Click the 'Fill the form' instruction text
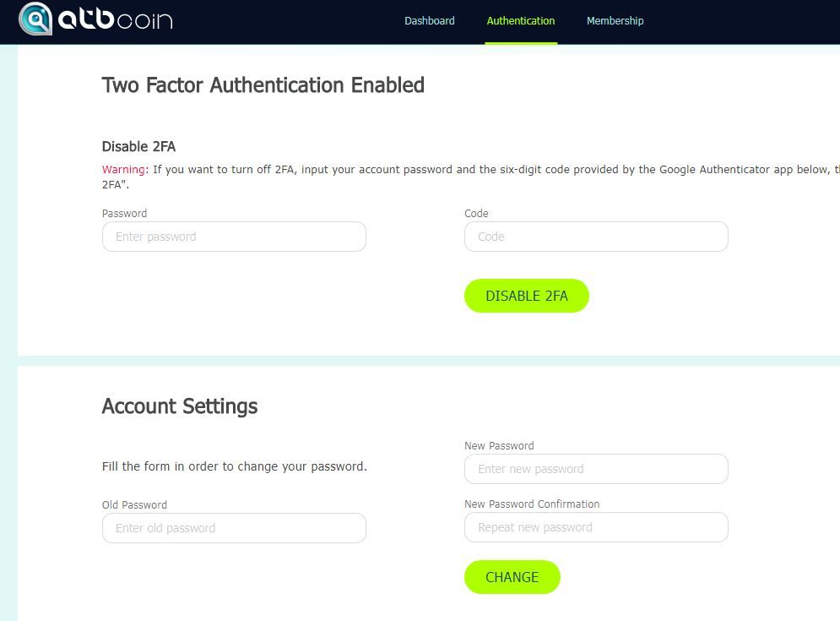Screen dimensions: 840x621 (235, 466)
